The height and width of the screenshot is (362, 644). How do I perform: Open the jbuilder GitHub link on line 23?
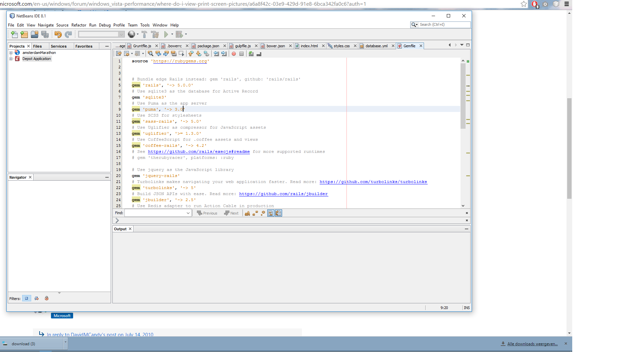click(283, 194)
